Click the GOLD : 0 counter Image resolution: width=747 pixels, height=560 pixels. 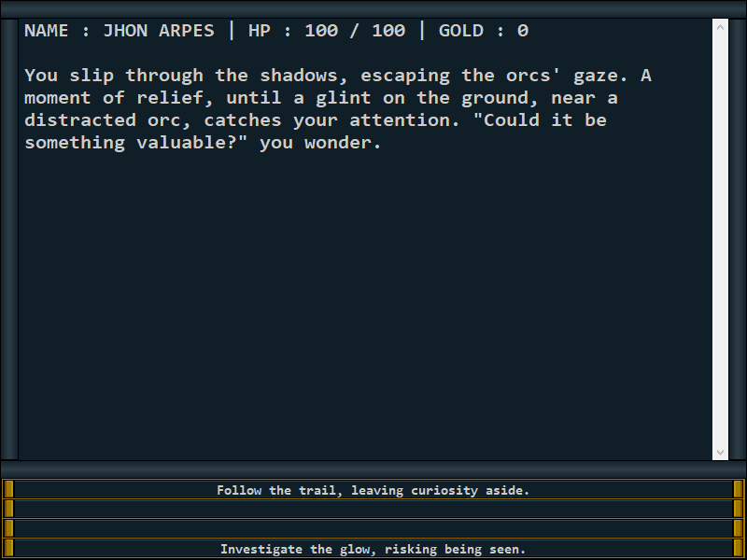tap(483, 31)
